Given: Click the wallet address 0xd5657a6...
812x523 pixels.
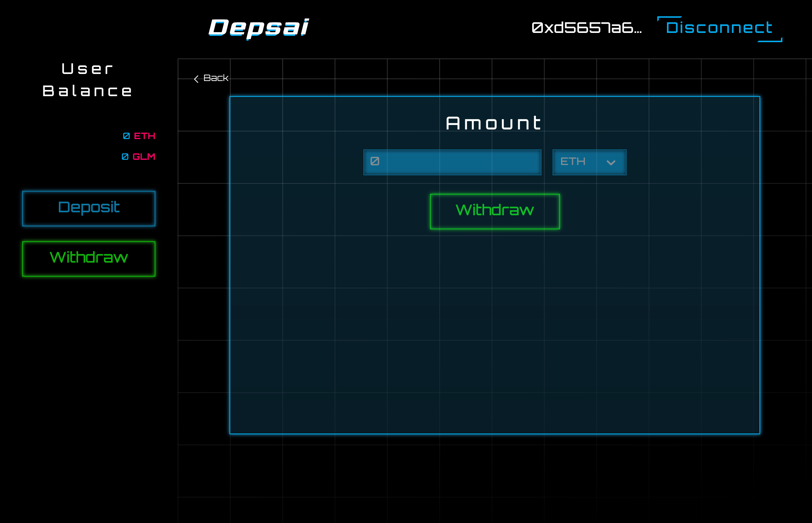Looking at the screenshot, I should 587,28.
